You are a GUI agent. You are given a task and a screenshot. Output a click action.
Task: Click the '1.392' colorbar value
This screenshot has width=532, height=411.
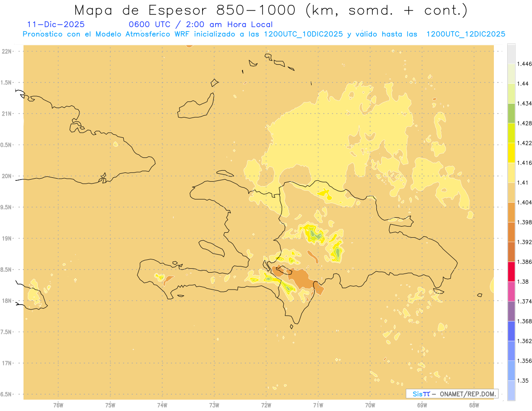(x=524, y=242)
